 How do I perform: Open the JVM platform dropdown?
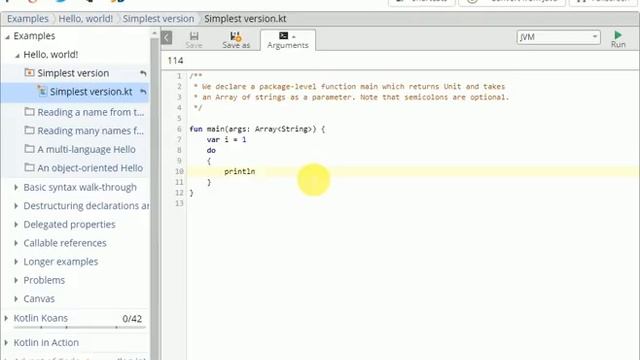(x=558, y=37)
